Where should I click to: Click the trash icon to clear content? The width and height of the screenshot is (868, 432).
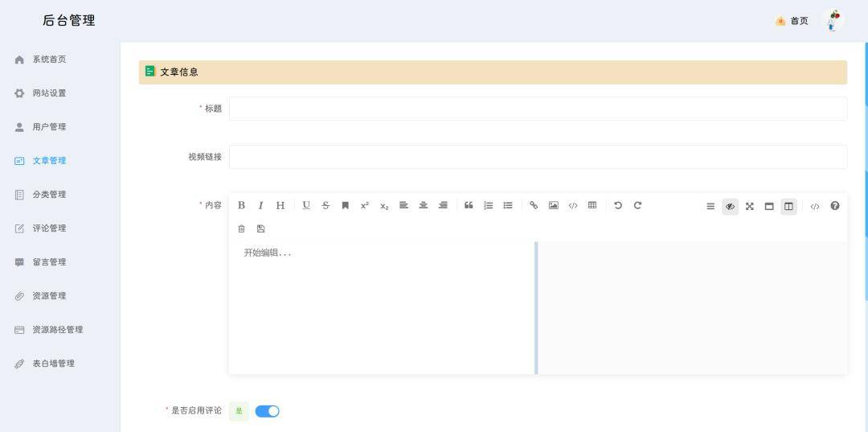pyautogui.click(x=241, y=228)
